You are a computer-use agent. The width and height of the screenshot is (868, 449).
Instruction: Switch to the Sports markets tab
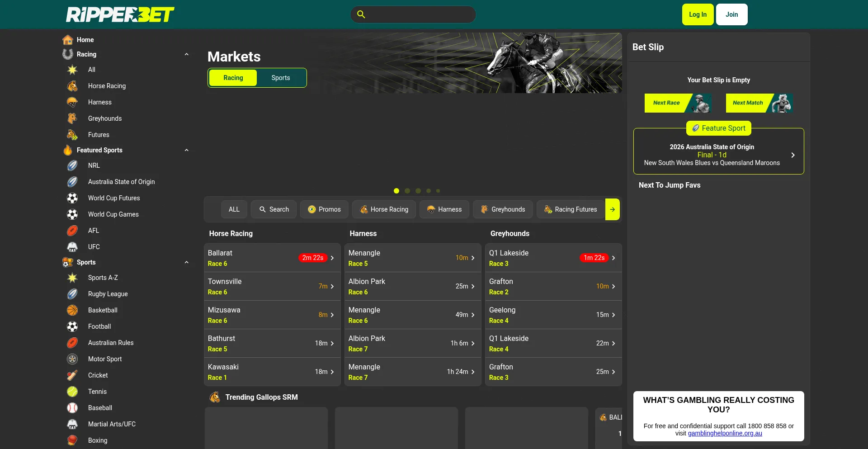pos(281,78)
